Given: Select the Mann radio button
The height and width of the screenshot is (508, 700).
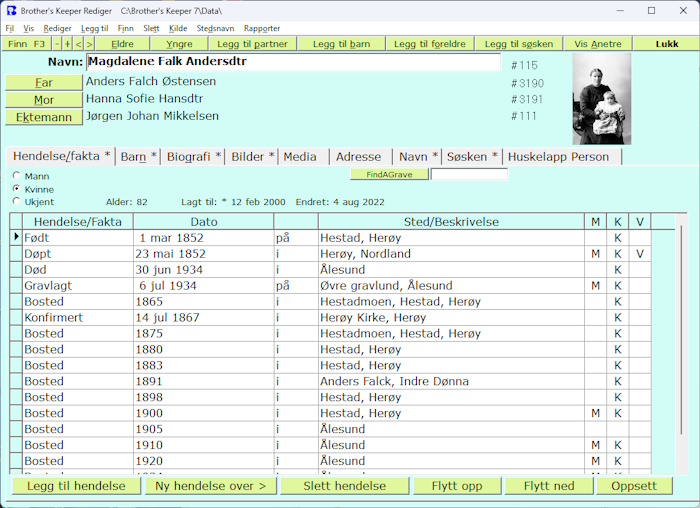Looking at the screenshot, I should pyautogui.click(x=16, y=176).
